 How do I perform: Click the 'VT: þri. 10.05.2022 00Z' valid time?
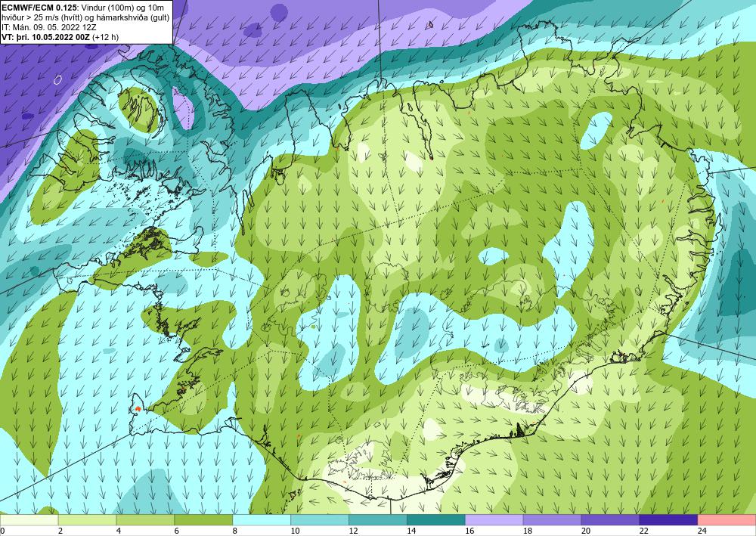pos(46,36)
